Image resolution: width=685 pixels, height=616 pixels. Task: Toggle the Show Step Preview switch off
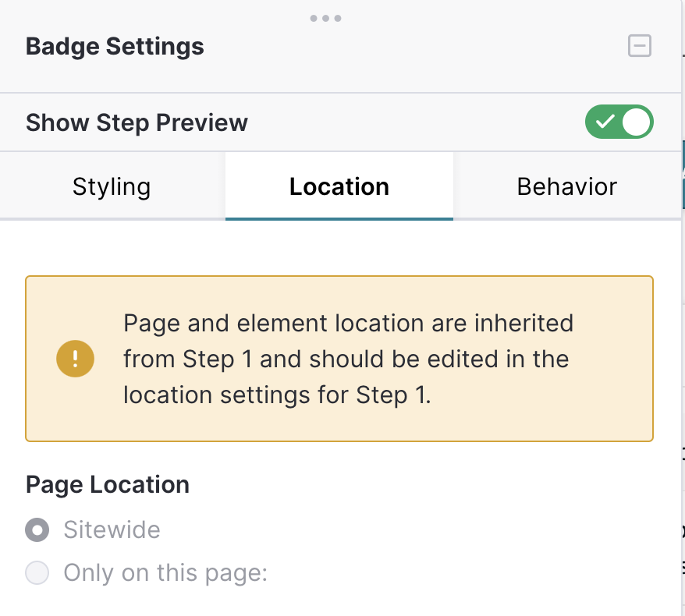click(619, 122)
